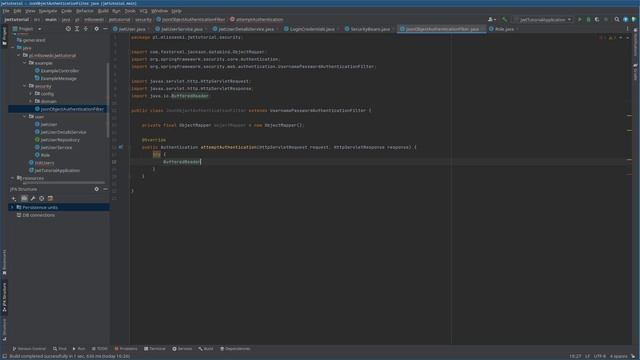The height and width of the screenshot is (360, 640).
Task: Open the Services tool window
Action: [182, 349]
